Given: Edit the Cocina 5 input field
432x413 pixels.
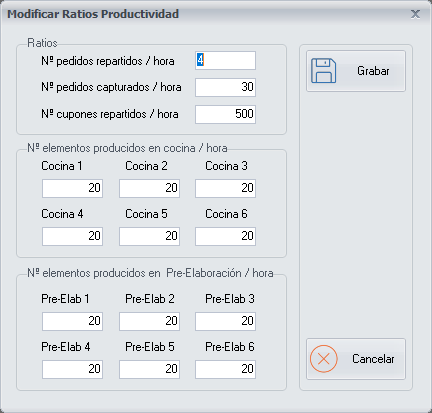Looking at the screenshot, I should coord(149,236).
